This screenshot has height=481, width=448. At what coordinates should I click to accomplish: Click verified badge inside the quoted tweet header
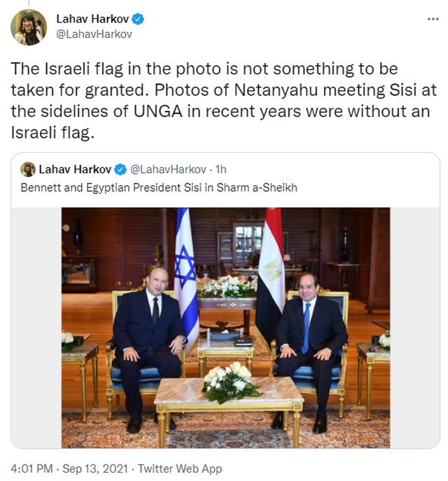[x=120, y=169]
